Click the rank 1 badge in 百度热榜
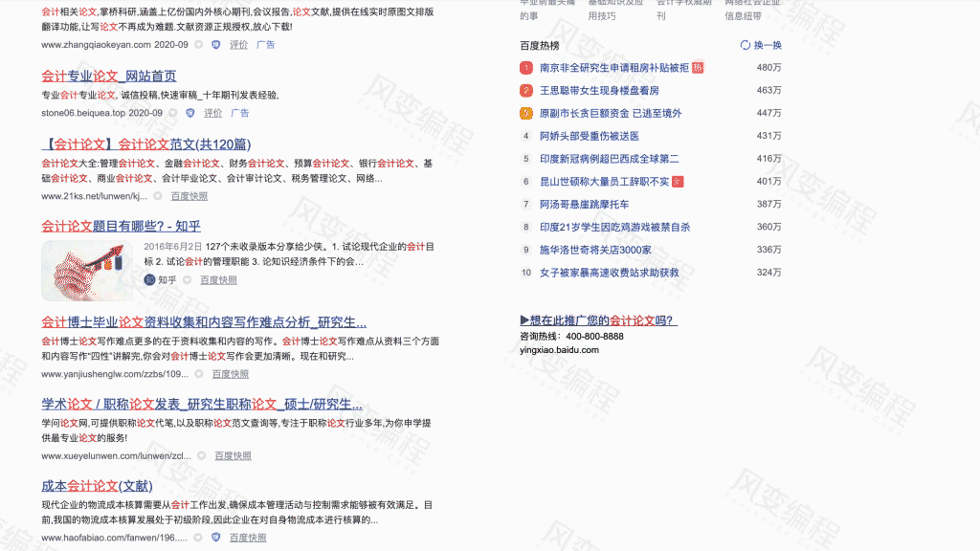 (x=526, y=68)
